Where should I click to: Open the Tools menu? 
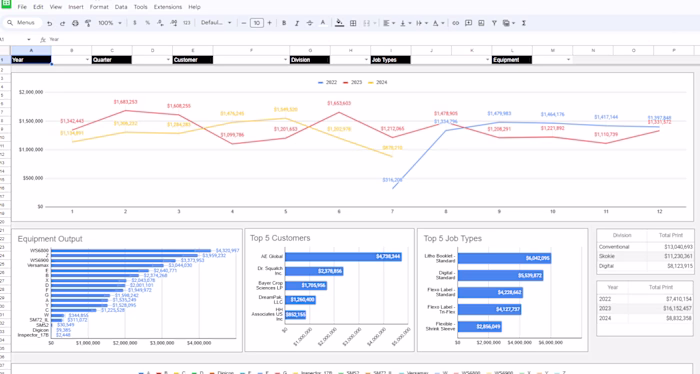[141, 7]
